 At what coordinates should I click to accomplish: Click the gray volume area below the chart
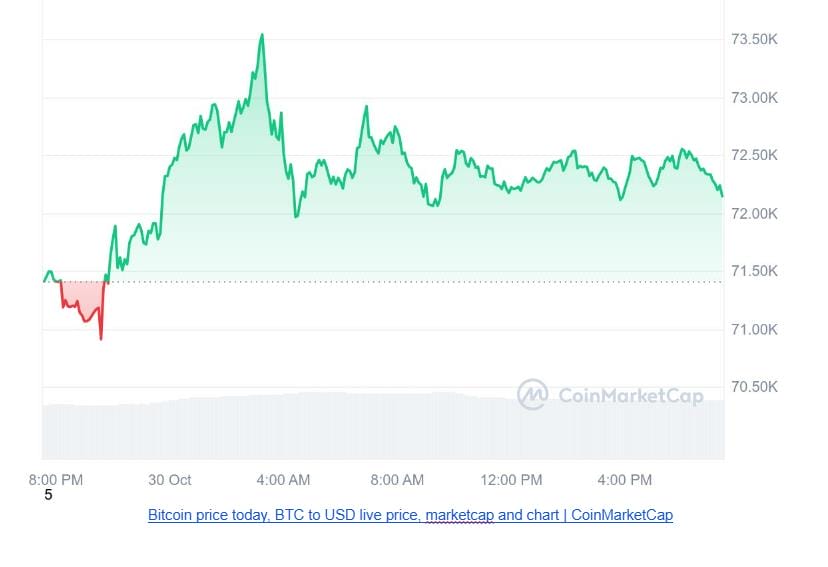coord(383,427)
